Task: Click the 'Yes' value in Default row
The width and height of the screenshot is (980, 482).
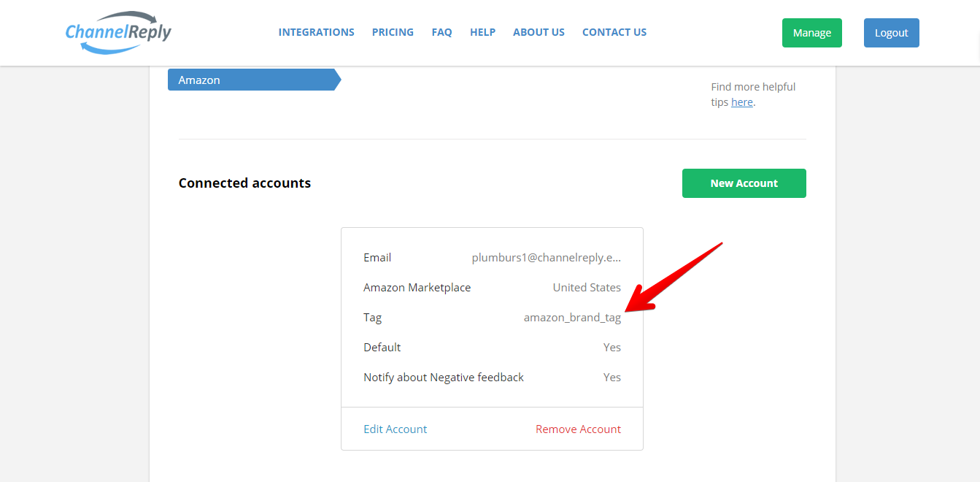Action: [x=612, y=348]
